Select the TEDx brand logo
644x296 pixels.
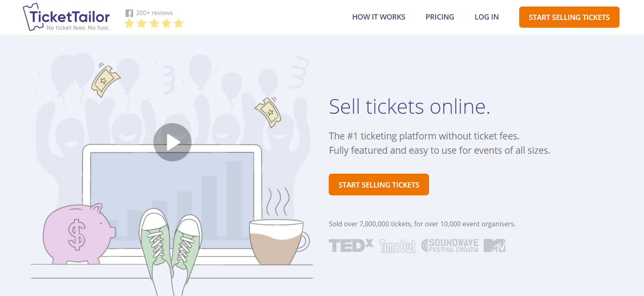(x=350, y=244)
